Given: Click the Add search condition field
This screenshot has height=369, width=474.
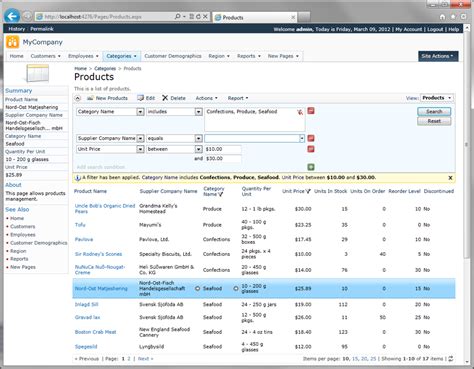Looking at the screenshot, I should (101, 167).
